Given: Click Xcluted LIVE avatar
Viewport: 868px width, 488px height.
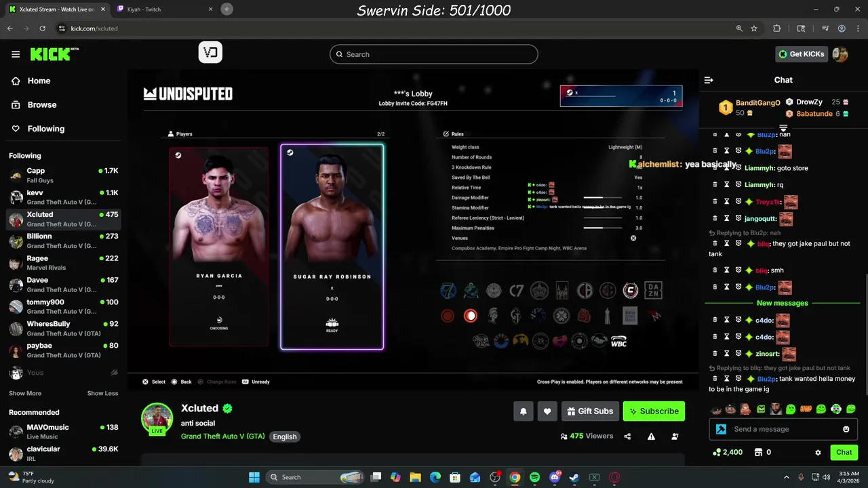Looking at the screenshot, I should [157, 418].
